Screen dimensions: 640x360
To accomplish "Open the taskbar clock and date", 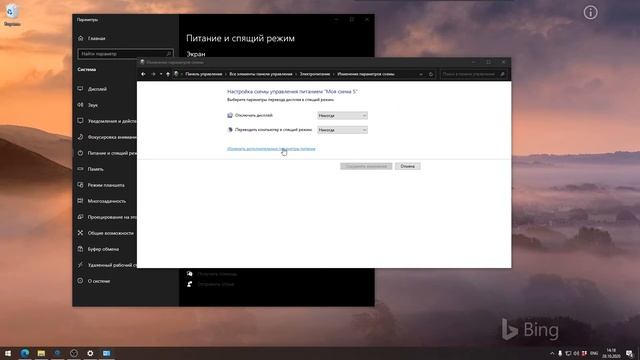I will click(611, 353).
